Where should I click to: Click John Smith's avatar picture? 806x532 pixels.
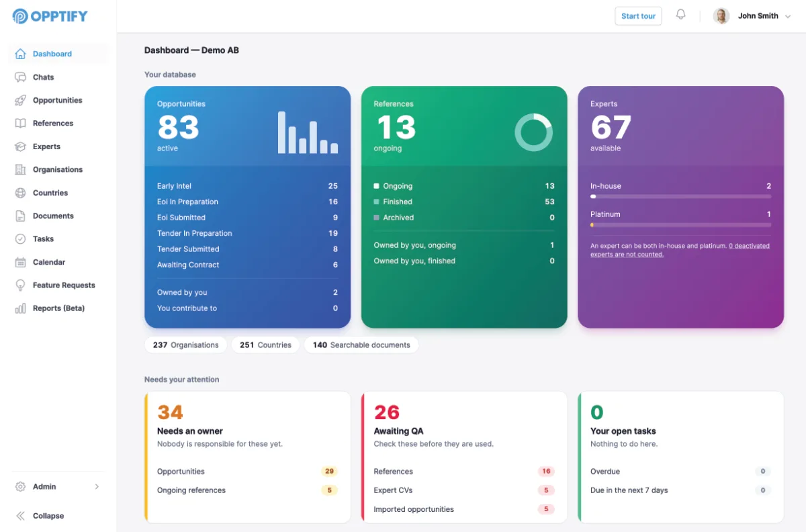[x=721, y=16]
